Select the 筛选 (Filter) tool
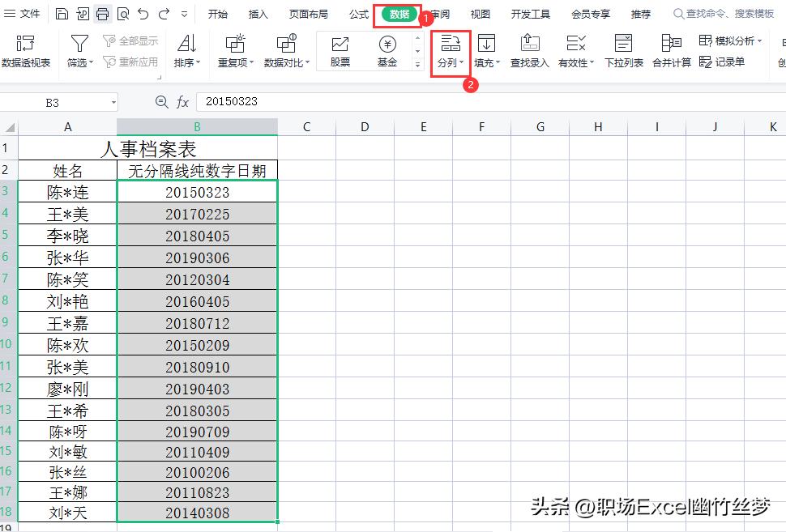The height and width of the screenshot is (532, 786). [x=77, y=49]
